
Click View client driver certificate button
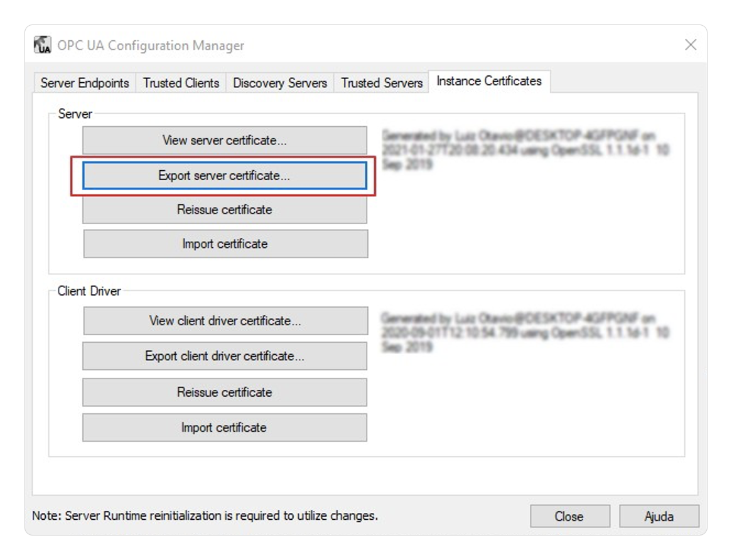[x=225, y=321]
